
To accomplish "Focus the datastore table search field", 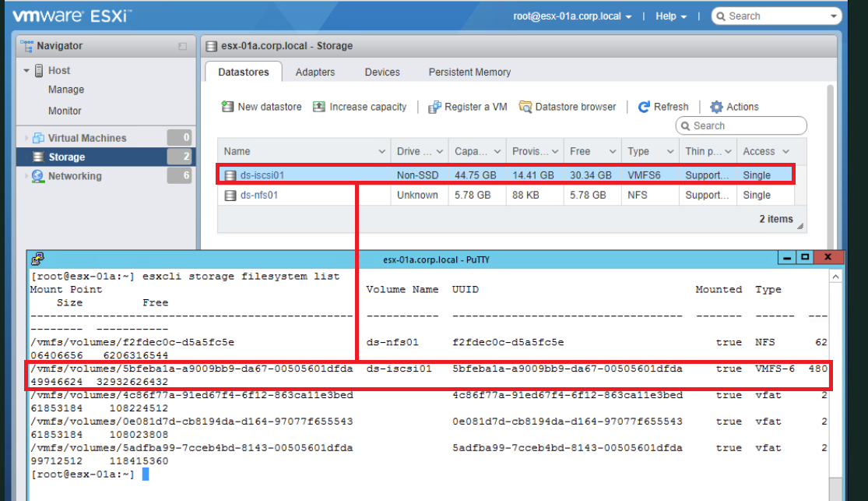I will 741,125.
